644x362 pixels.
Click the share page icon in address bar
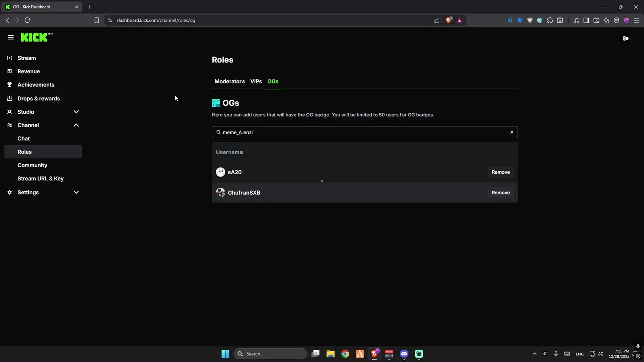436,20
